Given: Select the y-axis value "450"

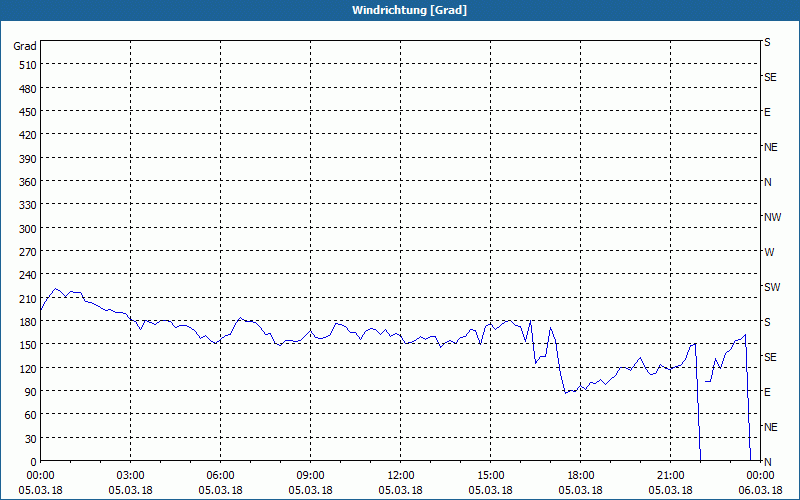Looking at the screenshot, I should coord(29,112).
